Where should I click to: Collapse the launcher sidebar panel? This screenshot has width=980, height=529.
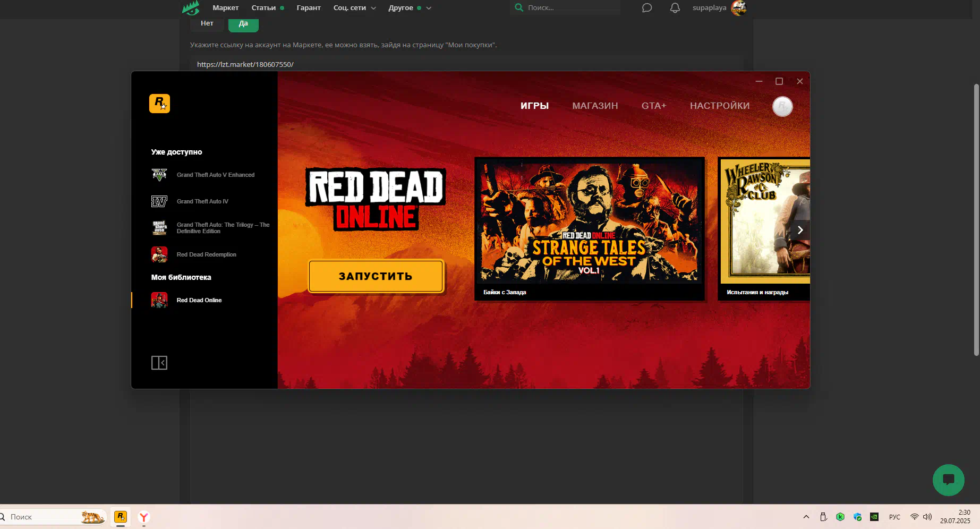pyautogui.click(x=159, y=363)
